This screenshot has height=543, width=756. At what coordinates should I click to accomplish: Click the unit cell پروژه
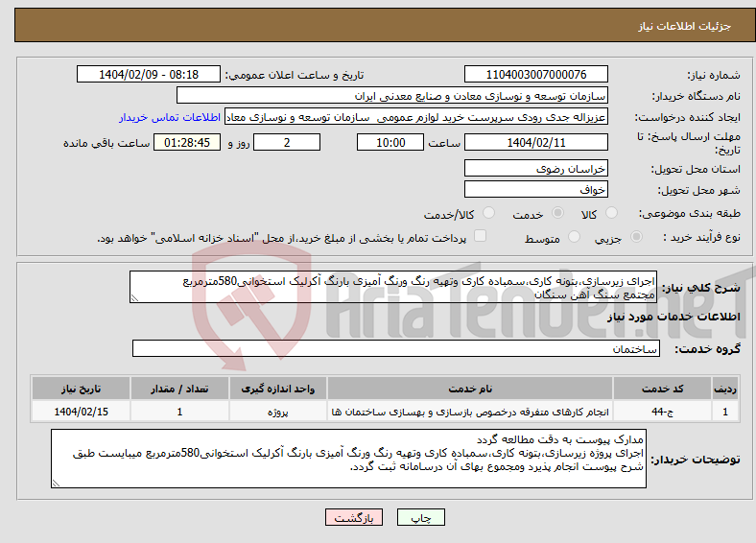278,412
